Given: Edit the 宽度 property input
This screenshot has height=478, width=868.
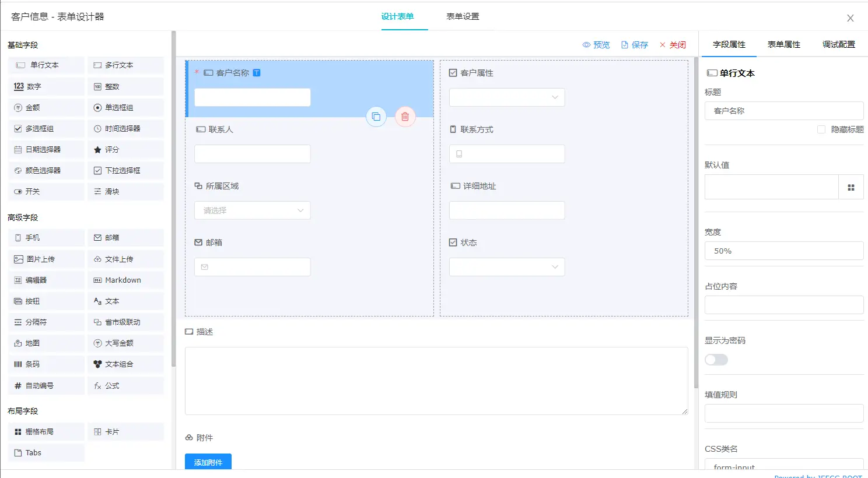Looking at the screenshot, I should click(784, 251).
